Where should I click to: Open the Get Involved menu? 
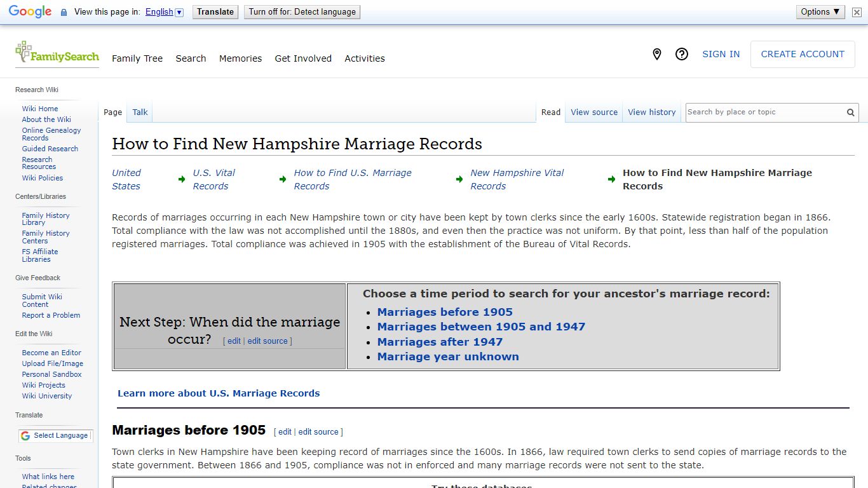coord(303,58)
